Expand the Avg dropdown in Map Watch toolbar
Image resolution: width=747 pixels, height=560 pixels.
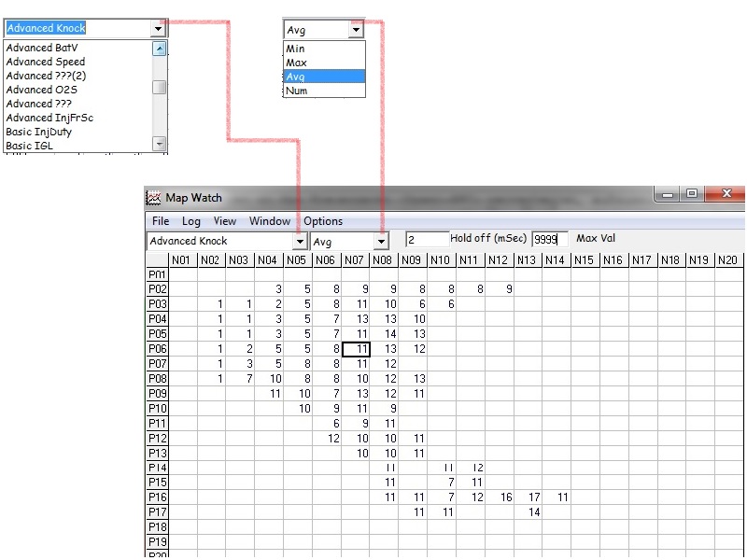(x=381, y=241)
